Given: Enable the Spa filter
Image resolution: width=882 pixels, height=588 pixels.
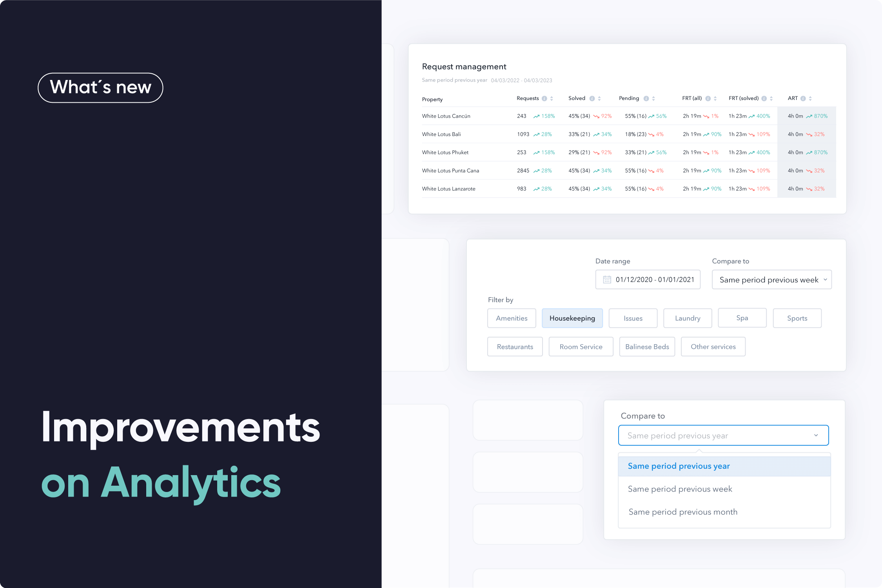Looking at the screenshot, I should point(742,318).
